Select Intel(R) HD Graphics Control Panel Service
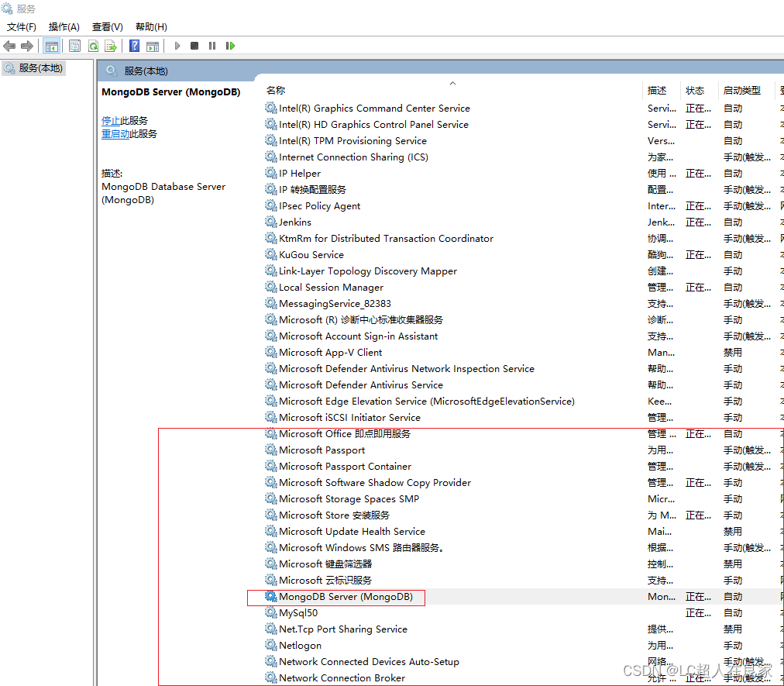The height and width of the screenshot is (686, 784). [x=524, y=125]
